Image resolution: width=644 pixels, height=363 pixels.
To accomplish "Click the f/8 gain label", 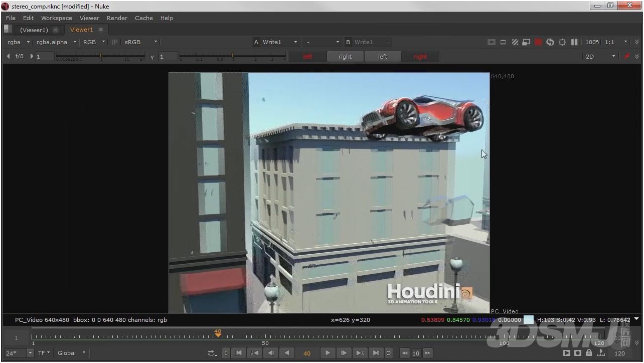I will (20, 56).
